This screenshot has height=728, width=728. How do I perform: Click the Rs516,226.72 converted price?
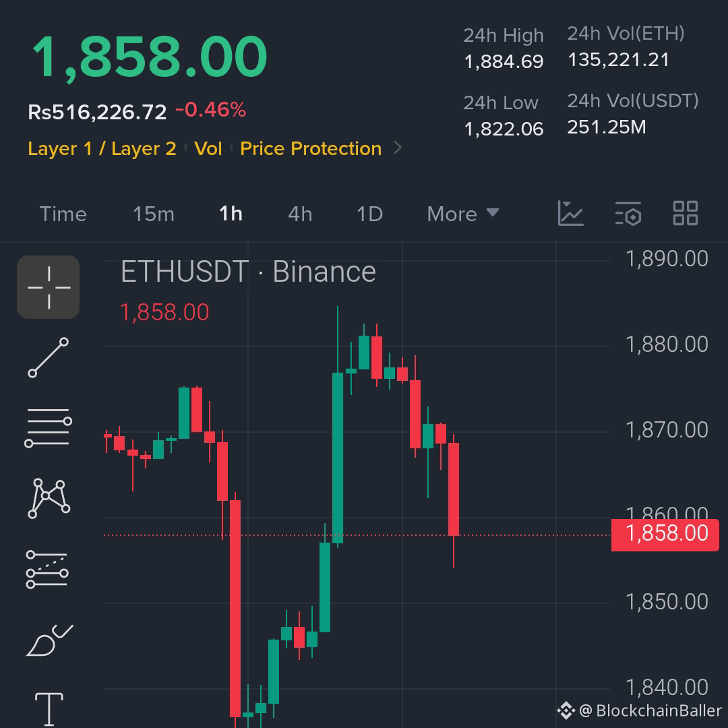pyautogui.click(x=97, y=112)
